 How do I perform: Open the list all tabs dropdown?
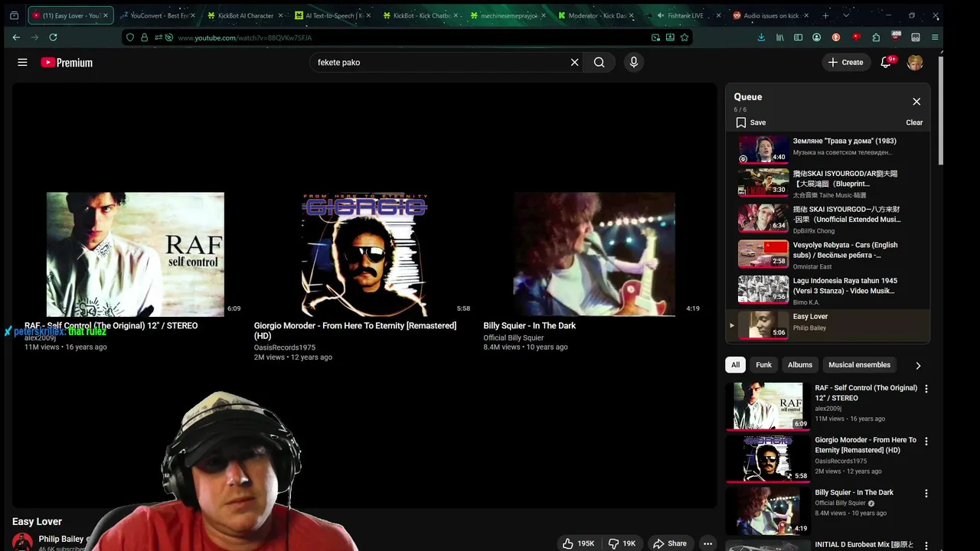[x=846, y=15]
